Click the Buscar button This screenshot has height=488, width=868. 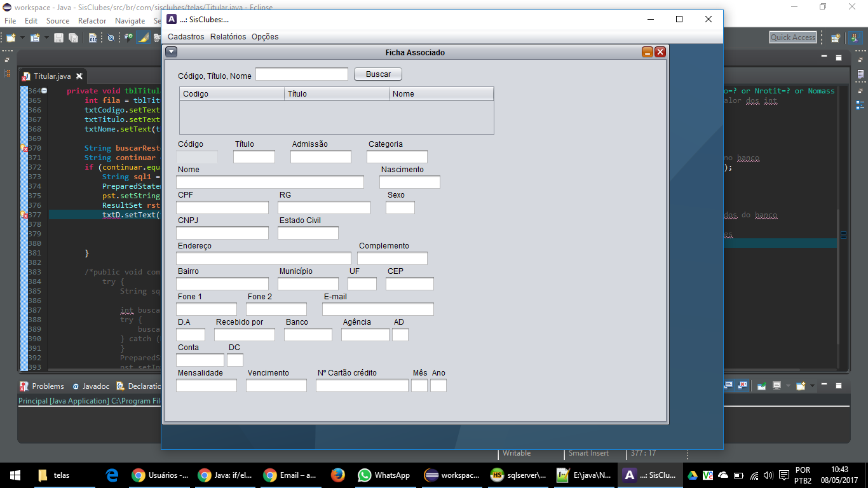pyautogui.click(x=378, y=74)
